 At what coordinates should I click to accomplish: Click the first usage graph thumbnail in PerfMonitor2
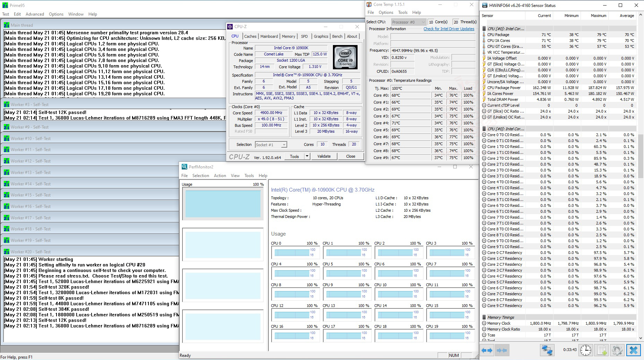point(223,204)
